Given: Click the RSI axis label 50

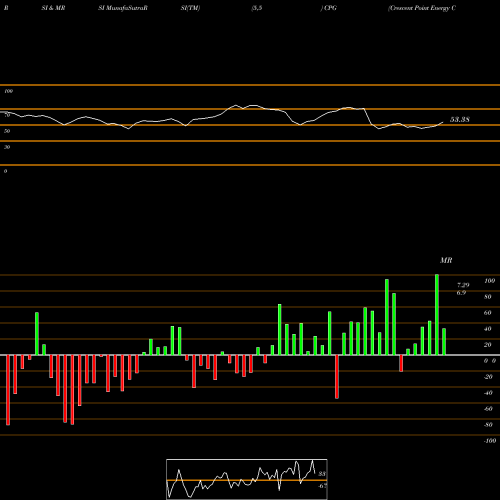Looking at the screenshot, I should coord(7,131).
